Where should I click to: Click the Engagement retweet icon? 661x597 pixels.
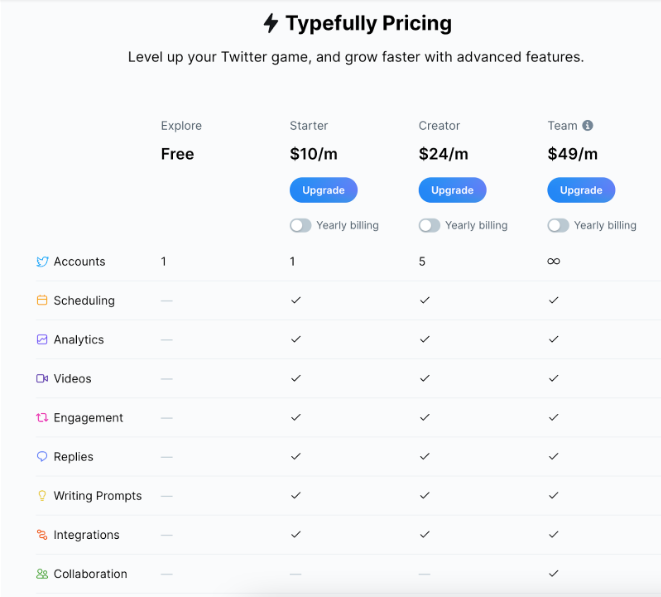point(42,418)
